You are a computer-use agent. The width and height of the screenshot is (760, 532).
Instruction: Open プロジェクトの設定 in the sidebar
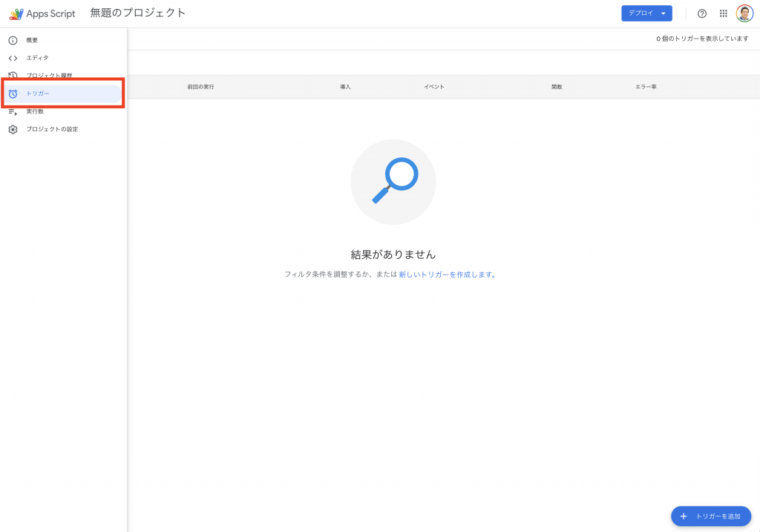(x=52, y=129)
